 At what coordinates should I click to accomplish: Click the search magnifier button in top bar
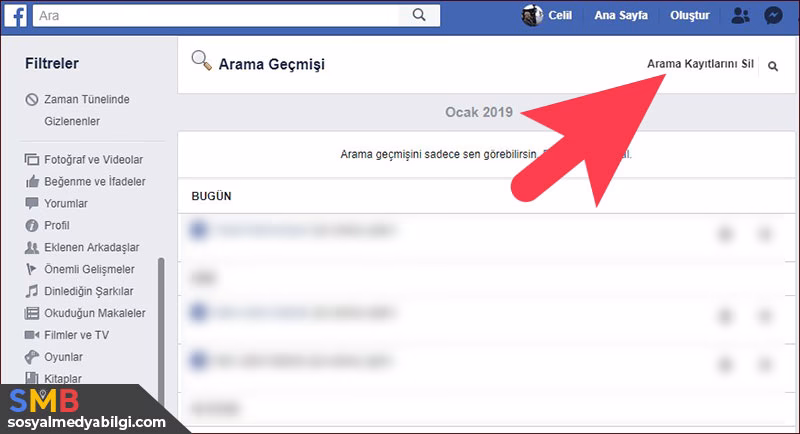[419, 15]
